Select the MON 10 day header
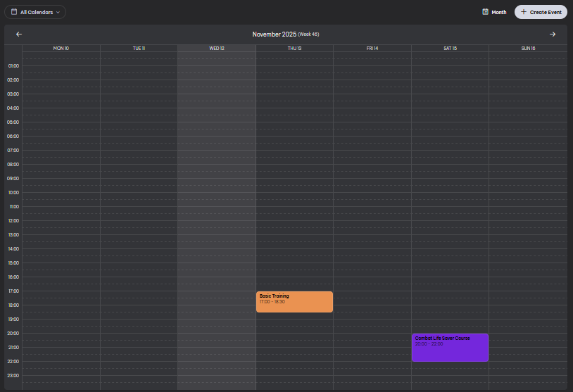 61,49
